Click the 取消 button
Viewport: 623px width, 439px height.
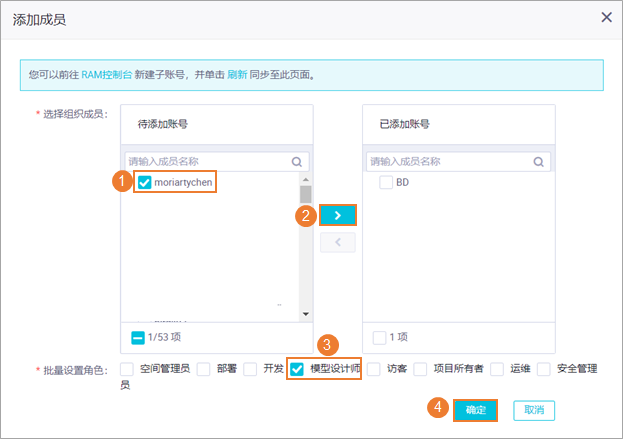(534, 410)
